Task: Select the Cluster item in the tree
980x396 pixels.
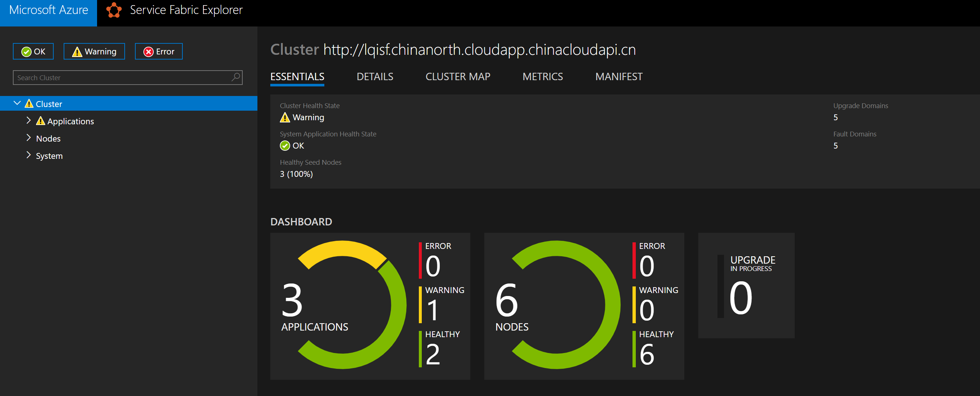Action: tap(49, 103)
